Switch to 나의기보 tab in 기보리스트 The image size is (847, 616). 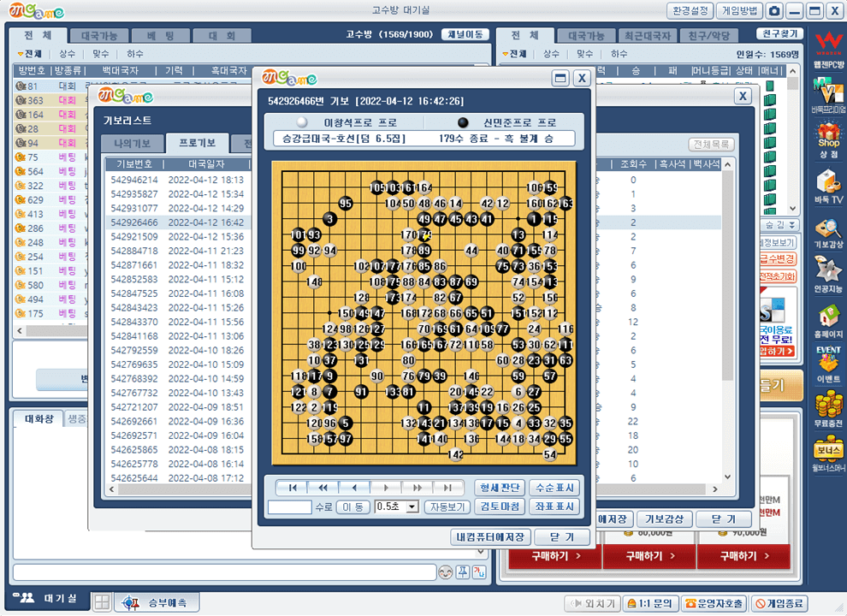pyautogui.click(x=133, y=144)
